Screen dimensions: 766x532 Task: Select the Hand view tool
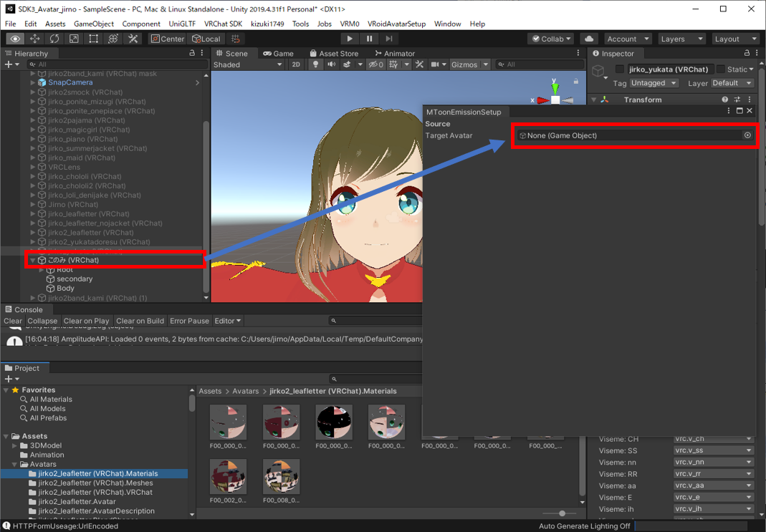click(x=15, y=39)
